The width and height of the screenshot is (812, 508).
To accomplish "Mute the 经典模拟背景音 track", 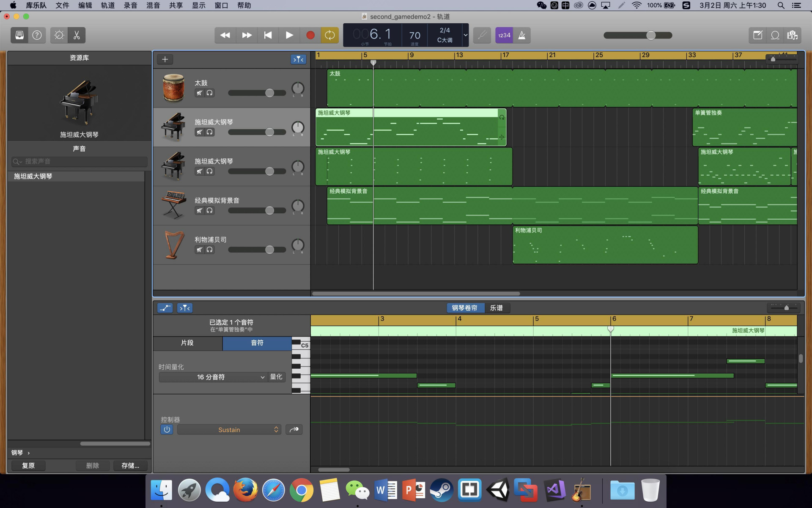I will (199, 210).
